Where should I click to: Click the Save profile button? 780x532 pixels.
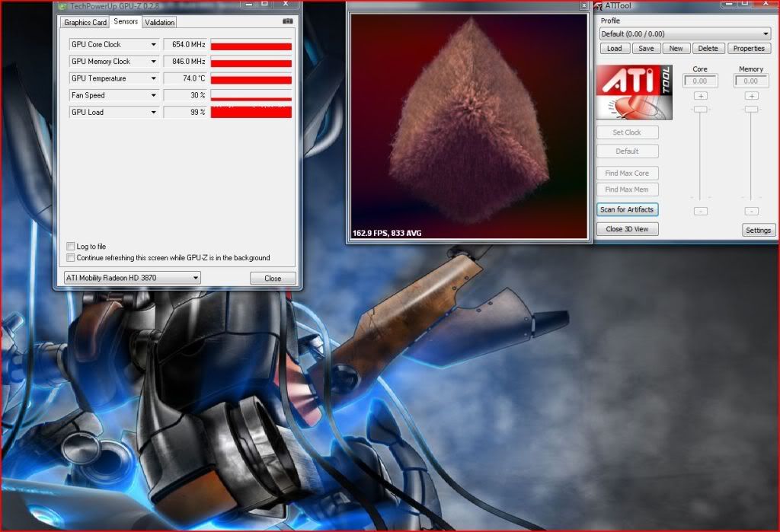[x=646, y=48]
